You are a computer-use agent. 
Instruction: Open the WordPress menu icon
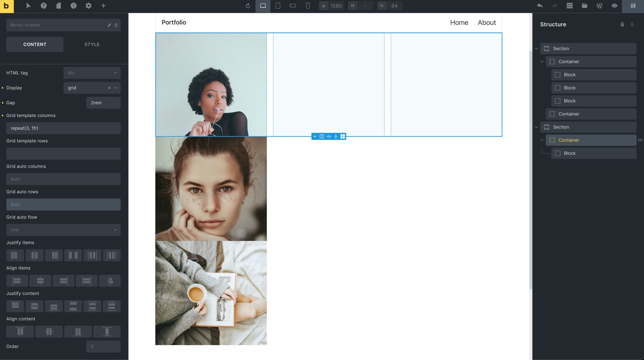pyautogui.click(x=599, y=6)
